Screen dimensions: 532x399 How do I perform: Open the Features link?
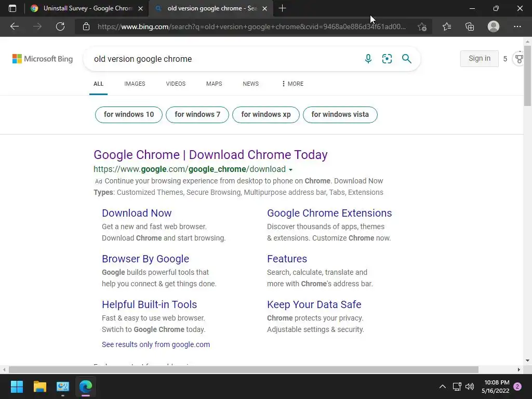click(287, 259)
